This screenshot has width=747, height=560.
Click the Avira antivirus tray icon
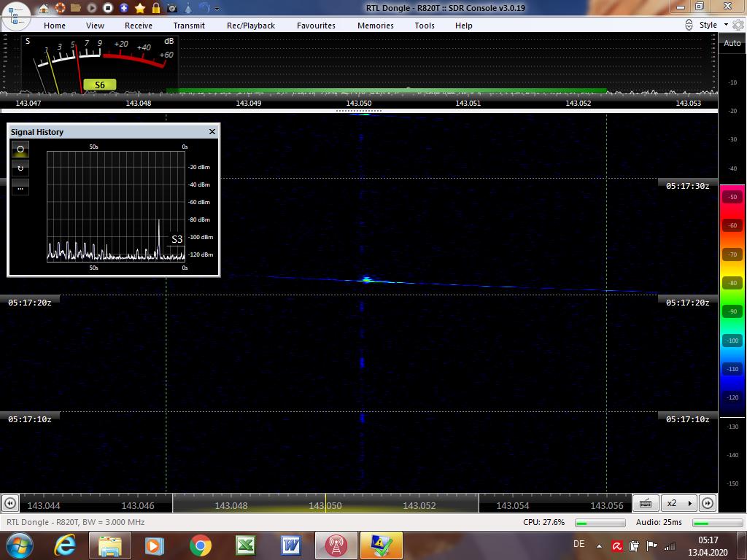pos(617,545)
